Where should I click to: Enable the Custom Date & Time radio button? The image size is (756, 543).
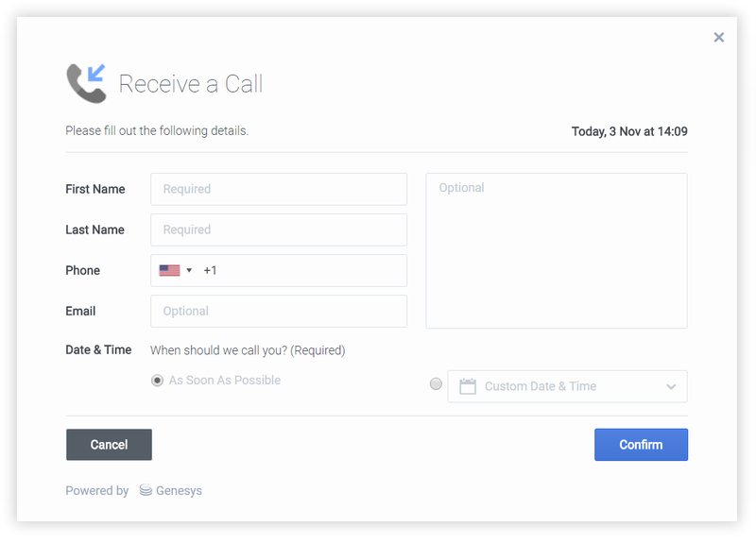tap(436, 384)
